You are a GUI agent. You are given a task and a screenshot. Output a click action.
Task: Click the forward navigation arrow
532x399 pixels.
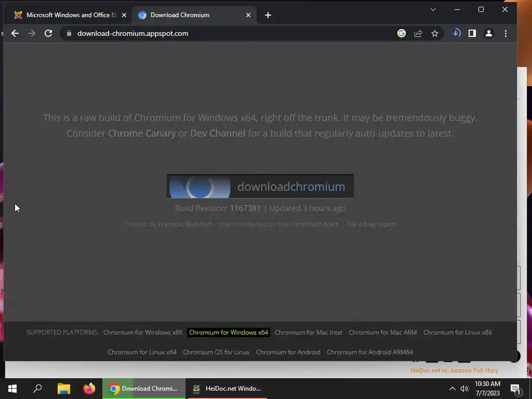(x=32, y=33)
